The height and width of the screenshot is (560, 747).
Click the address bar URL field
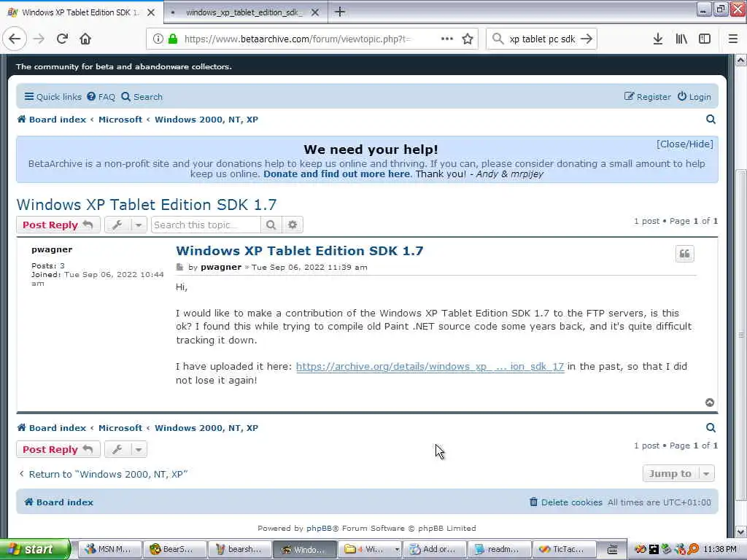pos(298,39)
